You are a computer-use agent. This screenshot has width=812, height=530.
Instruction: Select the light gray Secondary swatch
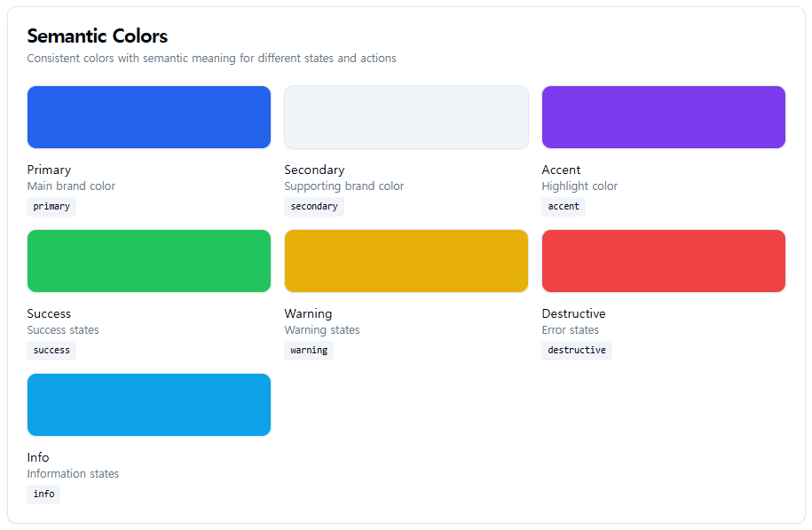[406, 117]
